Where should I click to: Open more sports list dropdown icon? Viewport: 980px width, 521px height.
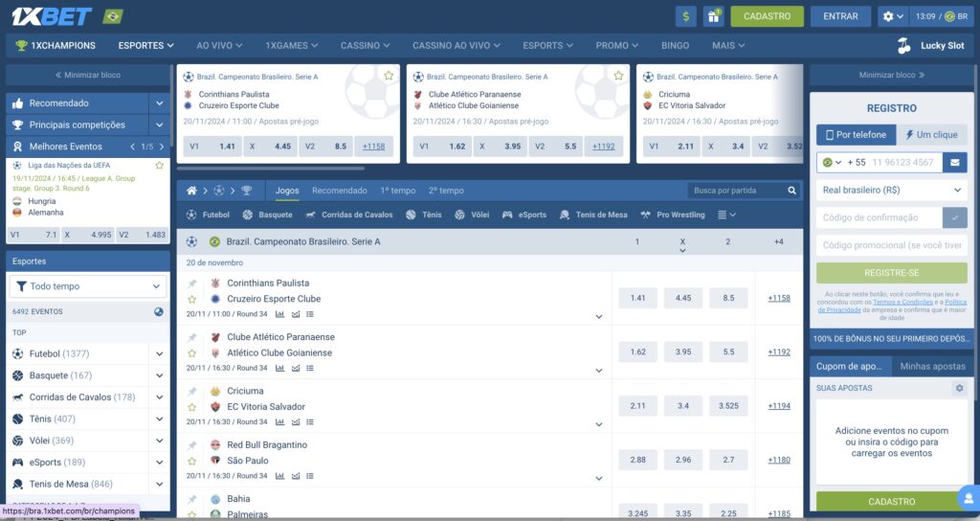click(726, 215)
